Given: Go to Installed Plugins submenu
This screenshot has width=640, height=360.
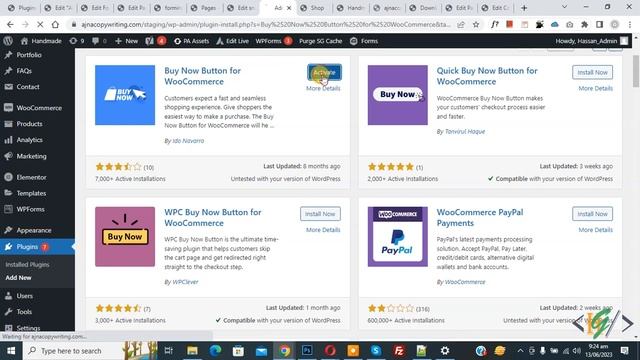Looking at the screenshot, I should coord(27,264).
